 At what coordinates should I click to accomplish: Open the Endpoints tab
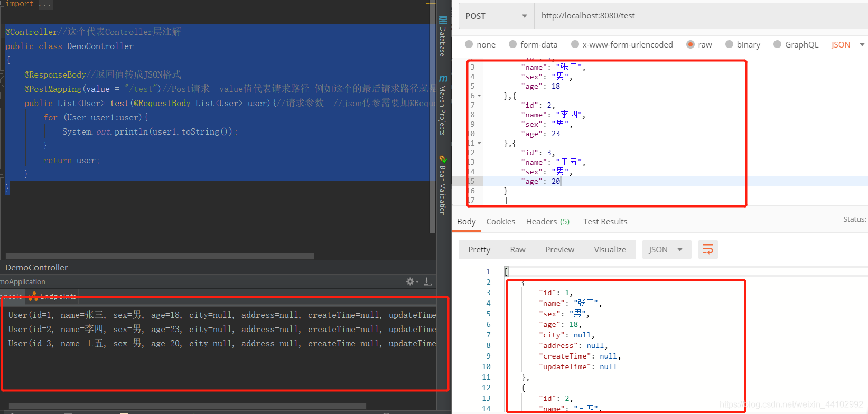point(53,296)
